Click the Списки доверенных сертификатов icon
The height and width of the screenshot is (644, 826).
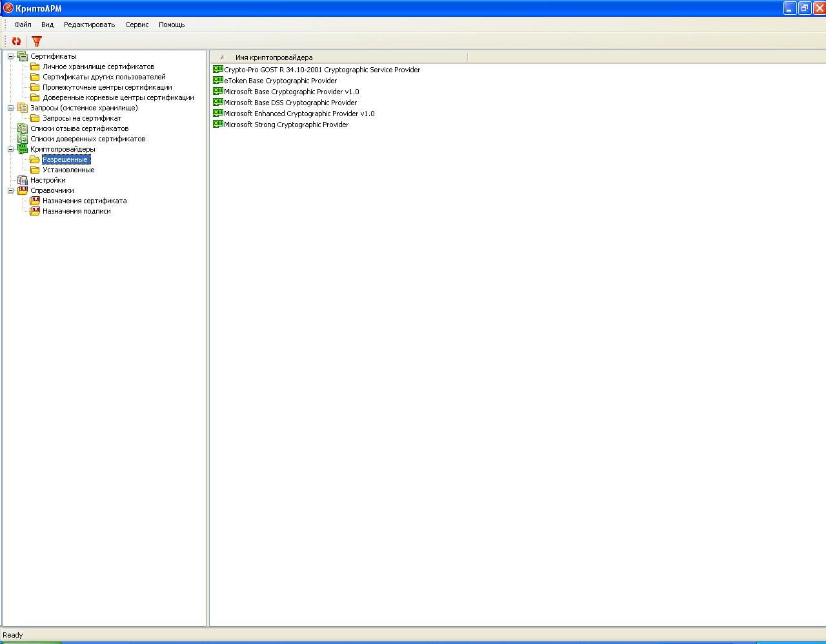23,139
